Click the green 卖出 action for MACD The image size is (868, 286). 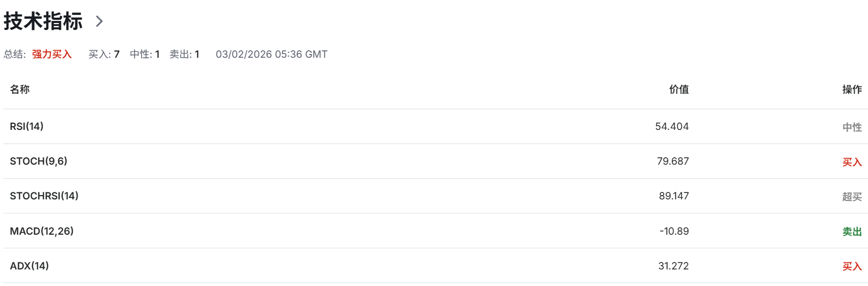852,231
